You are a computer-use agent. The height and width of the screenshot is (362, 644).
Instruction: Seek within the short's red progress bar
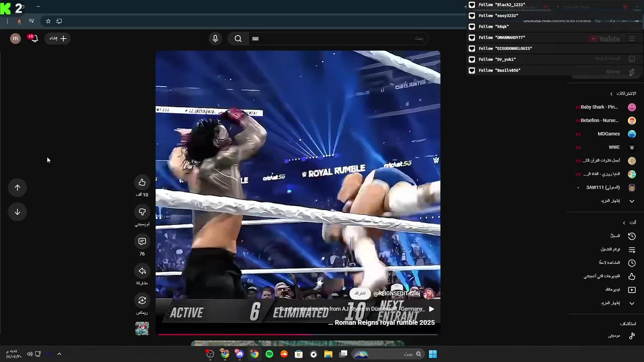pyautogui.click(x=298, y=334)
